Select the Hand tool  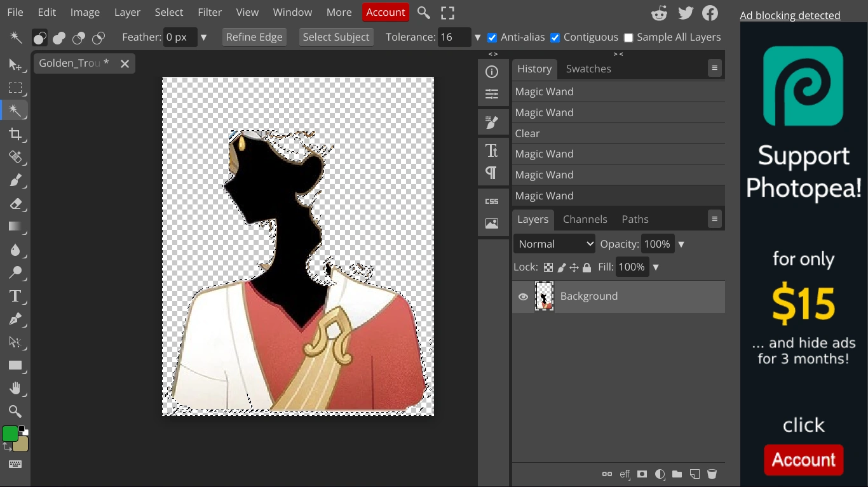[15, 388]
